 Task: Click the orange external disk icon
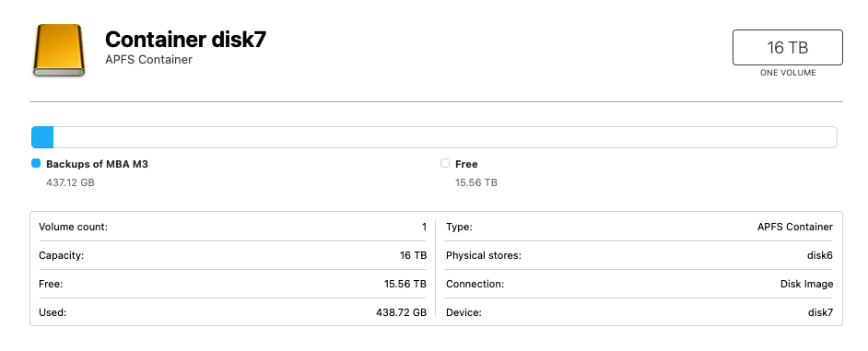tap(58, 50)
